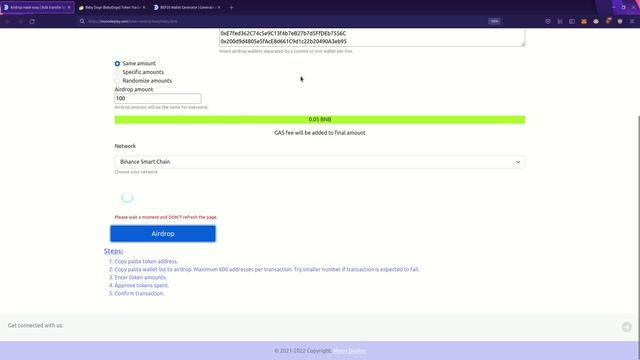Open the Firefox hamburger menu
640x360 pixels.
[x=632, y=21]
